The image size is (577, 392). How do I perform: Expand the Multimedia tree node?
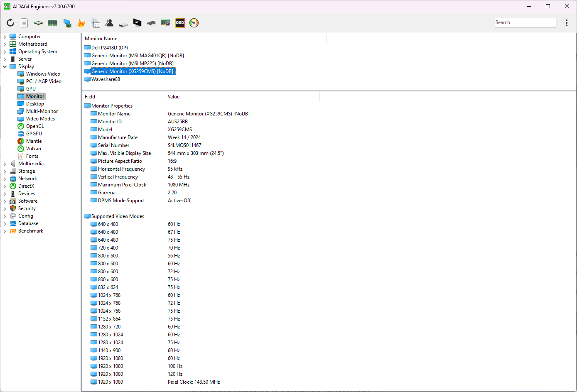[5, 164]
